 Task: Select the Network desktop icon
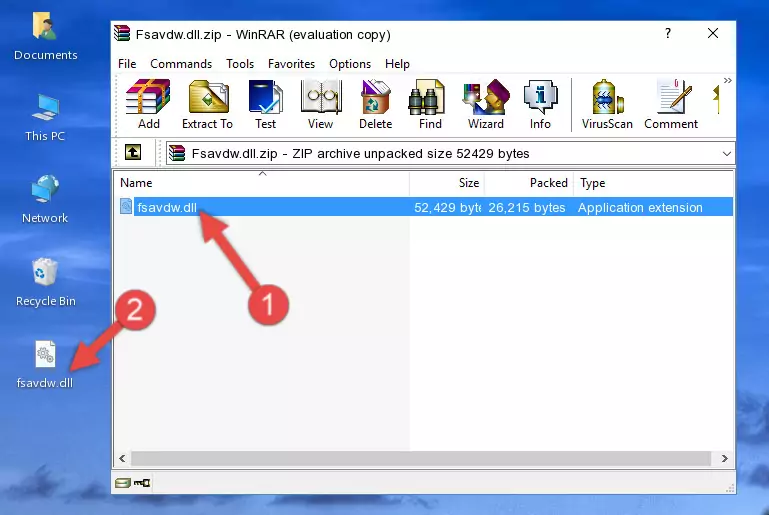[45, 199]
